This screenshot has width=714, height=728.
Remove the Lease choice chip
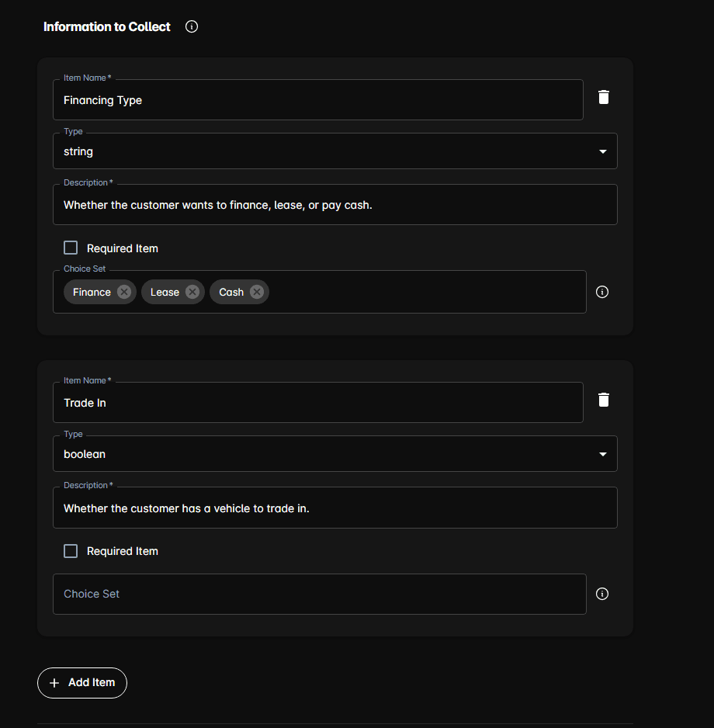[x=192, y=292]
